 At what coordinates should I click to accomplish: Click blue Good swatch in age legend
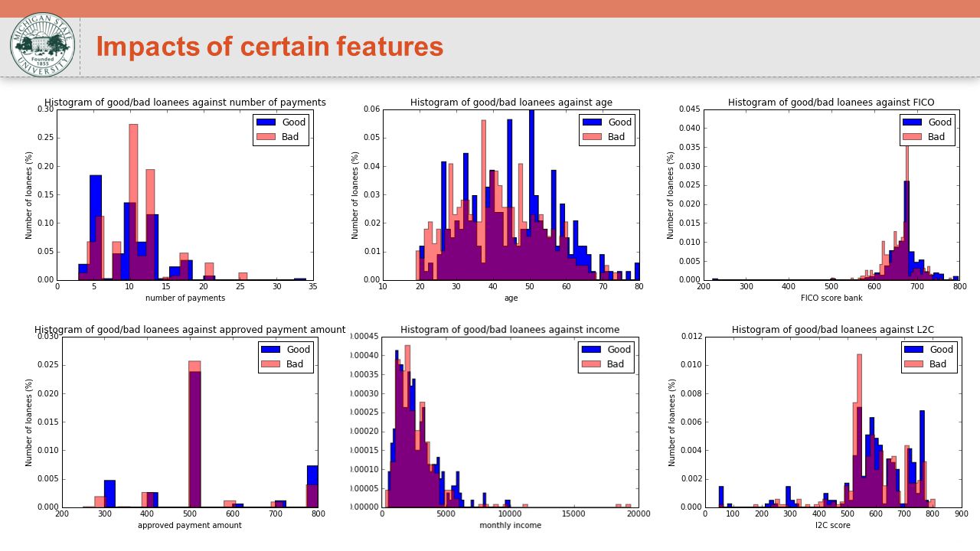coord(593,122)
